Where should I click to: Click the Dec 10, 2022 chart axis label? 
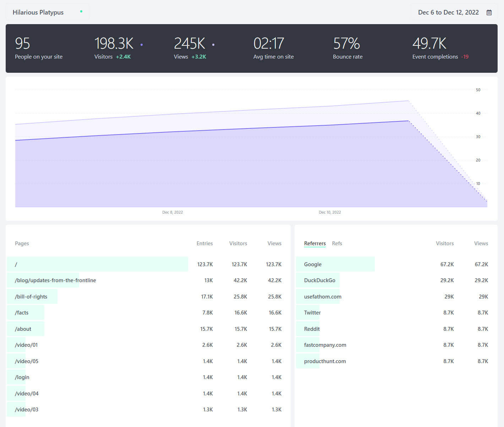[330, 212]
